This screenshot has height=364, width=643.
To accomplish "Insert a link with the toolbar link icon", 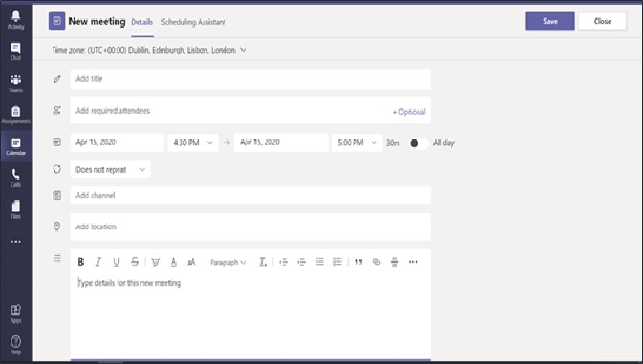I will tap(376, 262).
